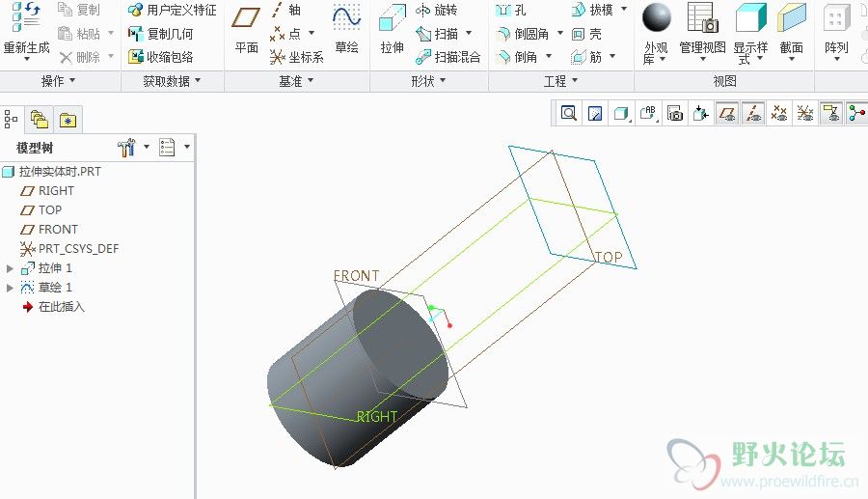This screenshot has width=868, height=499.
Task: Select PRT_CSYS_DEF in model tree
Action: coord(69,249)
